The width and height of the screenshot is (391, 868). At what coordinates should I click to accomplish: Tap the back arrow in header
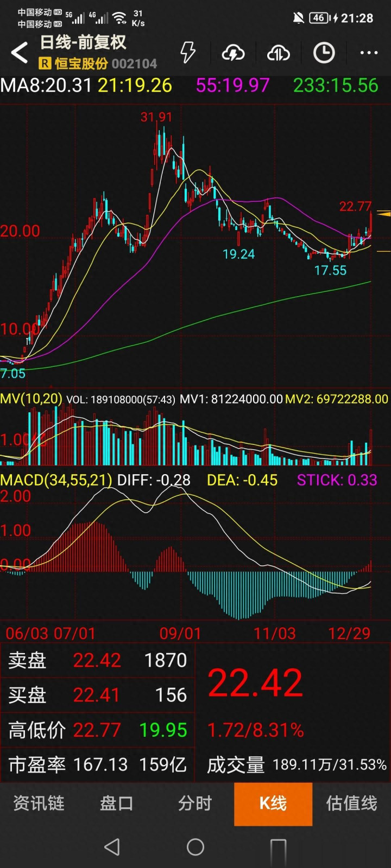coord(20,53)
